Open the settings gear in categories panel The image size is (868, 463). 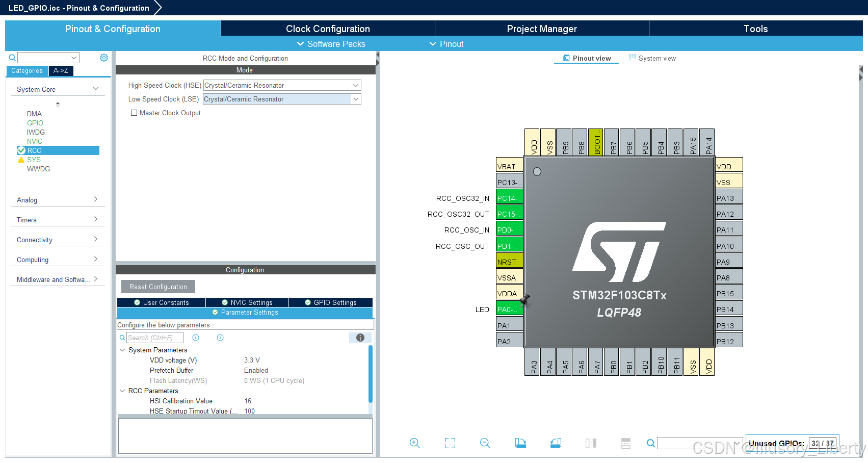point(104,58)
